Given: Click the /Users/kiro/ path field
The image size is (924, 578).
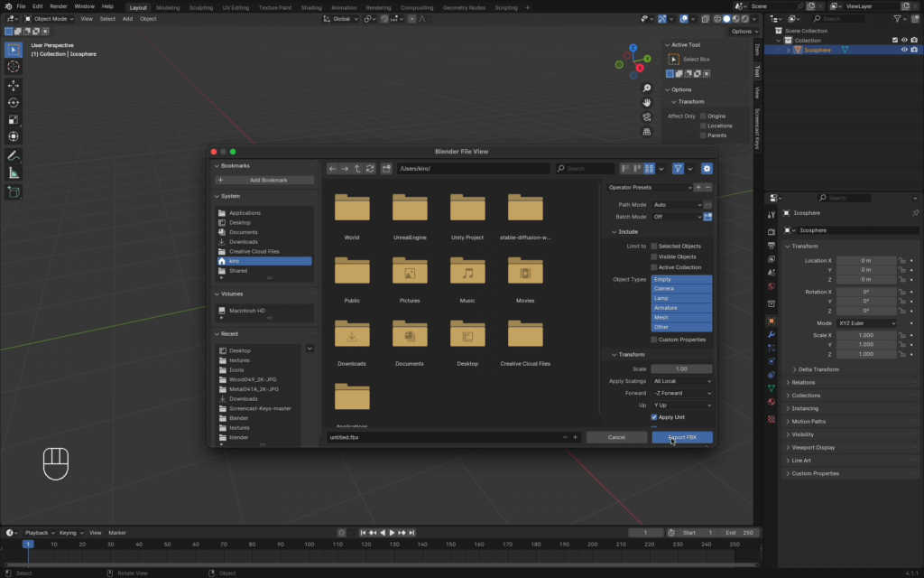Looking at the screenshot, I should tap(473, 169).
